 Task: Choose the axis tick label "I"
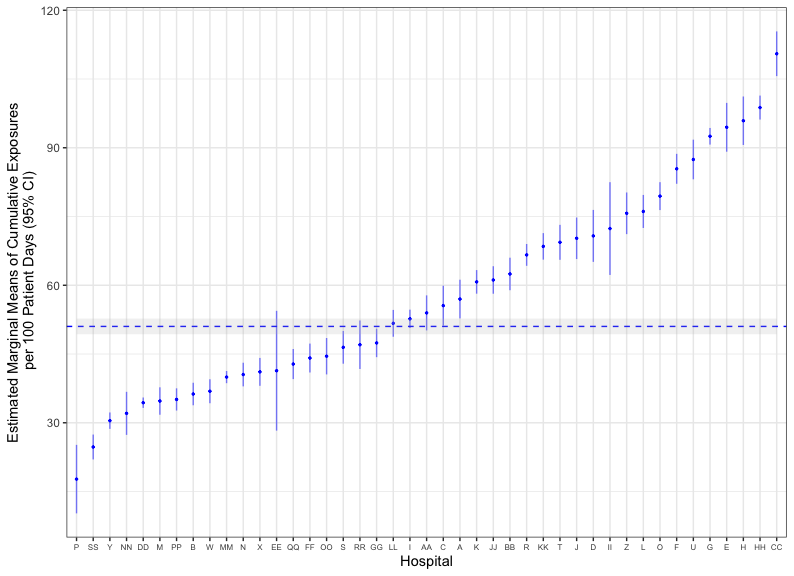(x=410, y=547)
